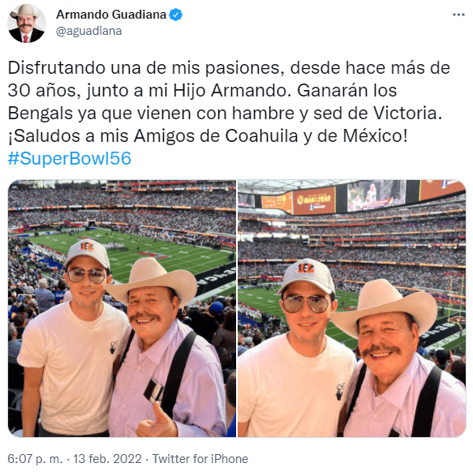Click the 13 feb. 2022 date
Screen dimensions: 473x476
click(x=108, y=459)
